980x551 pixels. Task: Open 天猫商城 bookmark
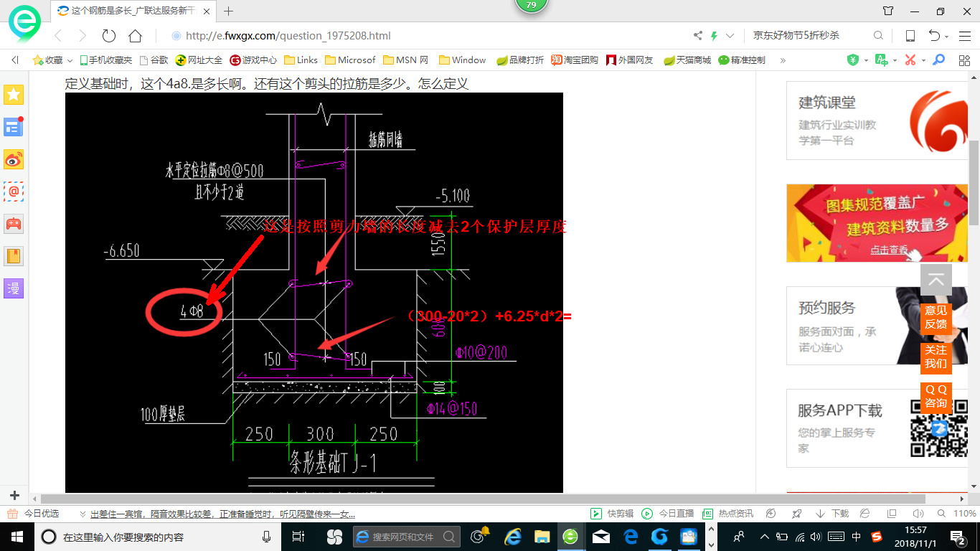(687, 60)
